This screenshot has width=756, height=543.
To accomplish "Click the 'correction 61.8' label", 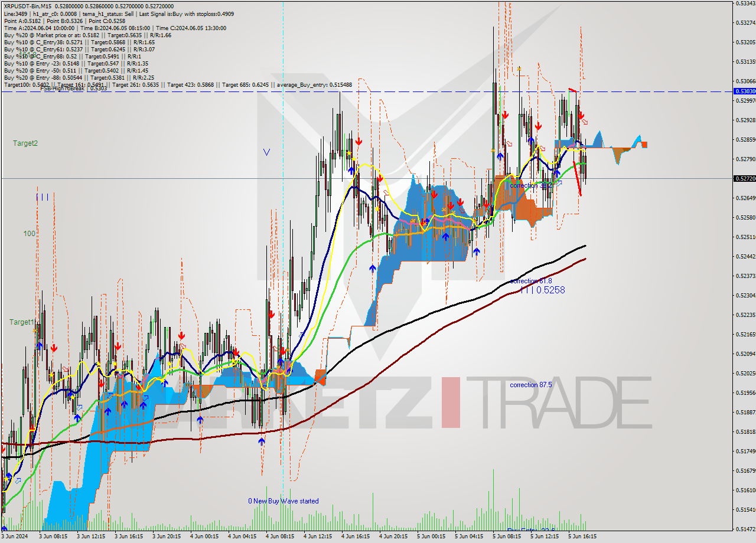I will coord(531,281).
